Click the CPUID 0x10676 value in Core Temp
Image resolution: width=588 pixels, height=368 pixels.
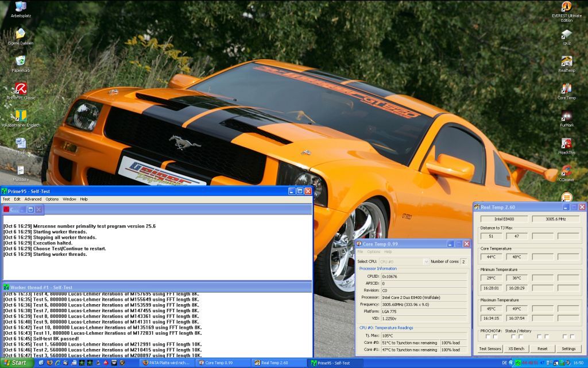(x=424, y=277)
